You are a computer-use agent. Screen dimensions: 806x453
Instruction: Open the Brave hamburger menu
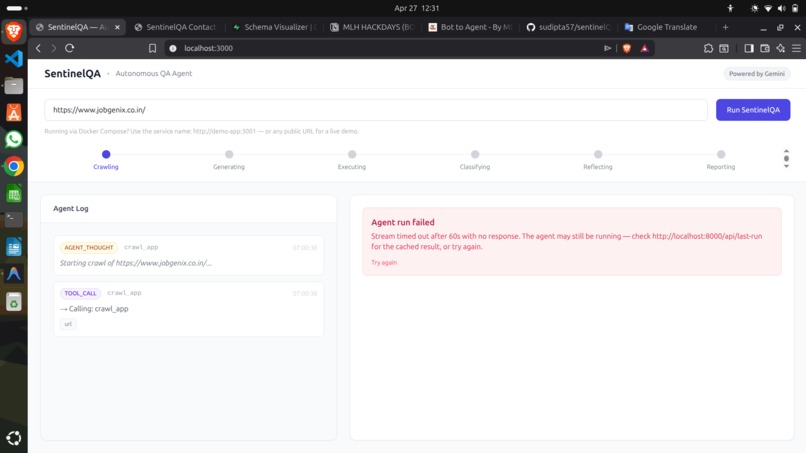click(x=796, y=48)
